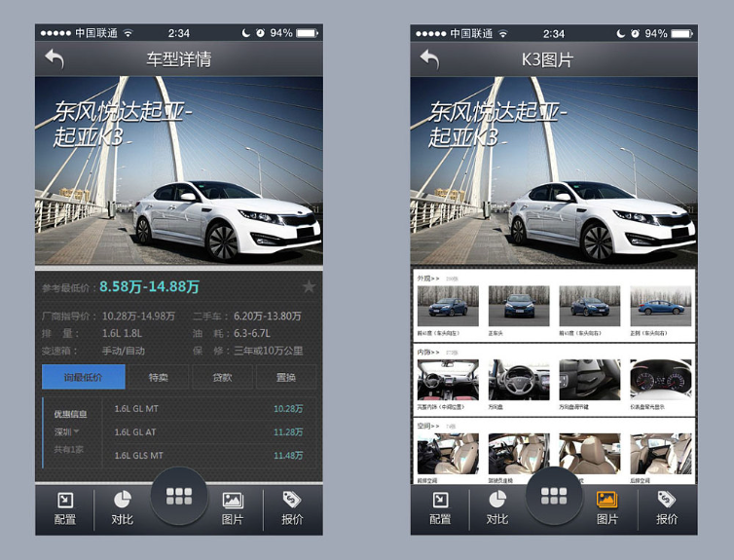The width and height of the screenshot is (734, 560).
Task: Open 报价 price-tag tab in K3图片 screen
Action: [x=667, y=508]
